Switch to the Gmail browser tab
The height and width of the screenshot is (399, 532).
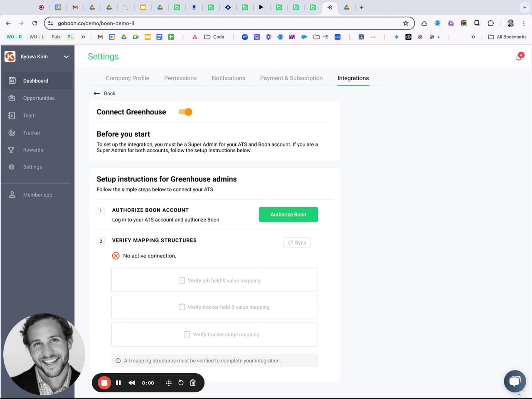tap(75, 7)
